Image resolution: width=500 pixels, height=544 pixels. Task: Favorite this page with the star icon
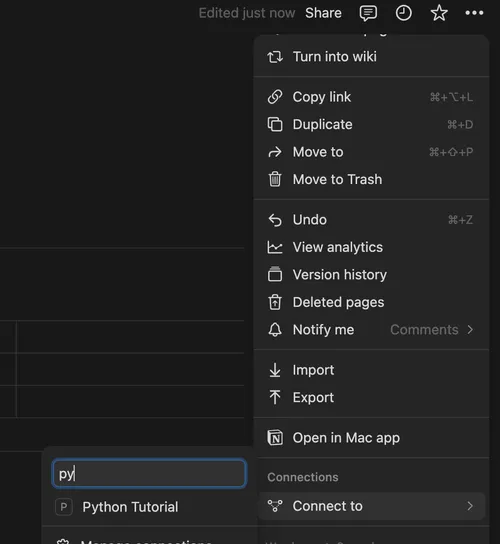(439, 13)
